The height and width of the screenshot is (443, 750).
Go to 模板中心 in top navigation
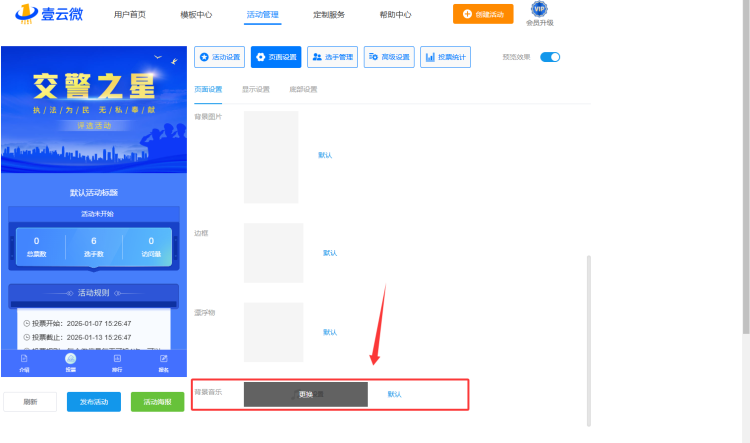pyautogui.click(x=196, y=15)
